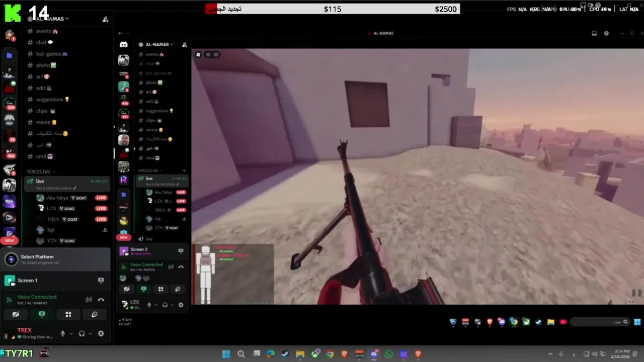Viewport: 644px width, 362px height.
Task: Collapse the VOICECHAT category in left Discord
Action: pyautogui.click(x=41, y=171)
